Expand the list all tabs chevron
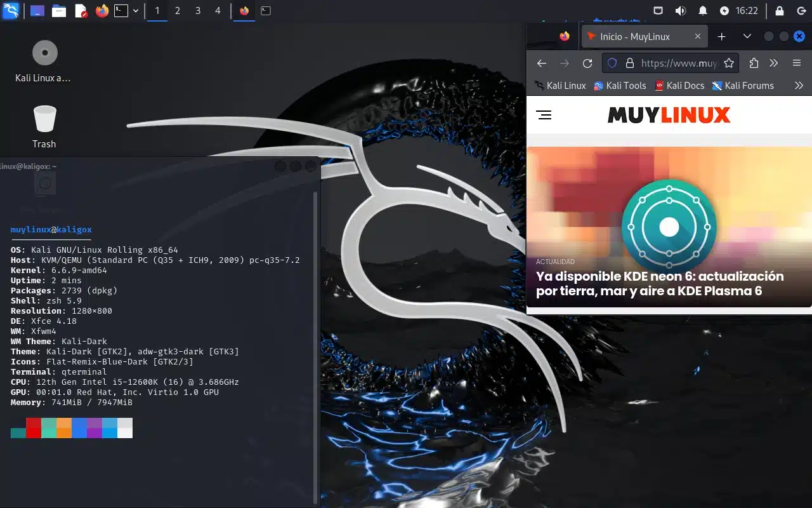The width and height of the screenshot is (812, 508). click(x=747, y=36)
